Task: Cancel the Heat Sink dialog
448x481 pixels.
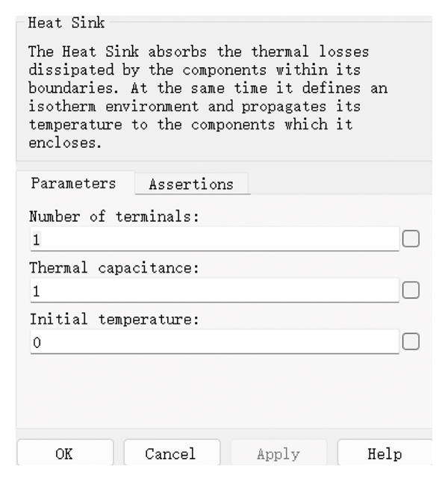Action: (171, 453)
